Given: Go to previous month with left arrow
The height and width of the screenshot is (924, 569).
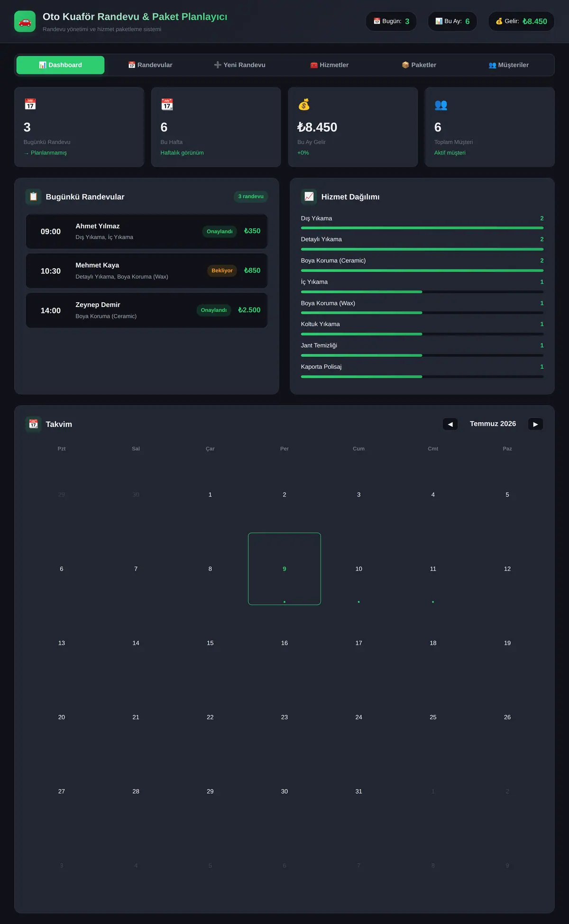Looking at the screenshot, I should pyautogui.click(x=450, y=424).
